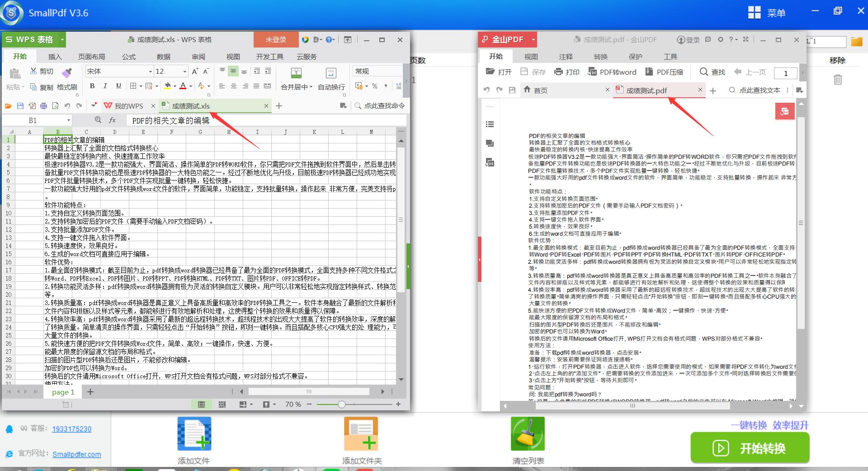Toggle align left in WPS ribbon

222,86
